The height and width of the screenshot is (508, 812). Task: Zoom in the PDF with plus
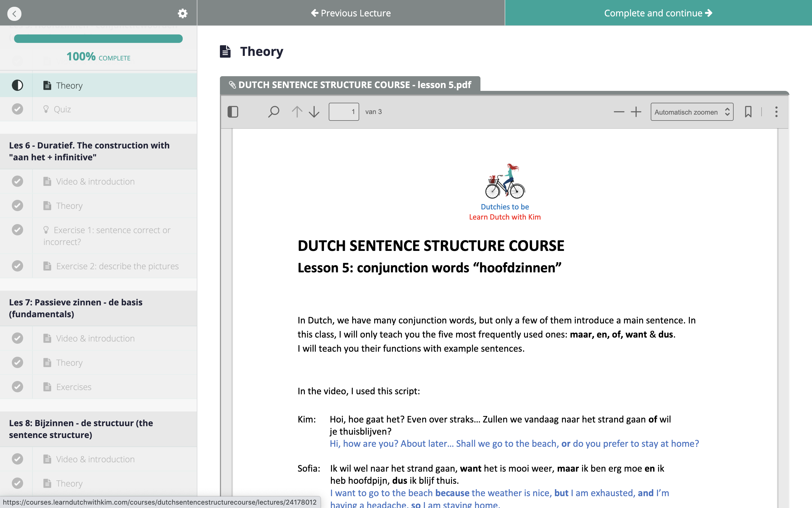(636, 112)
